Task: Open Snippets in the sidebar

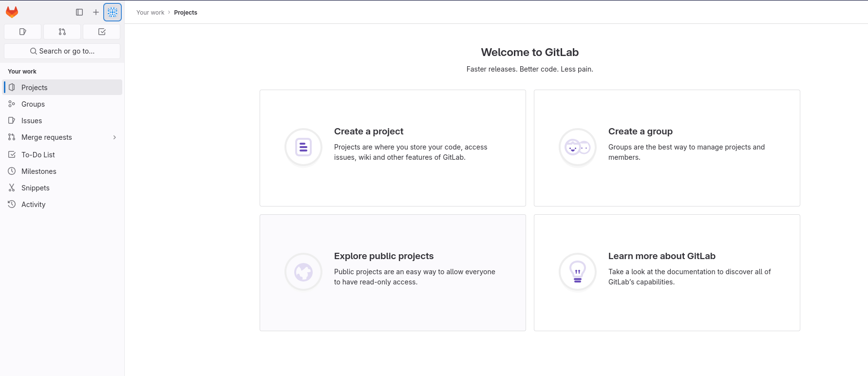Action: (62, 188)
